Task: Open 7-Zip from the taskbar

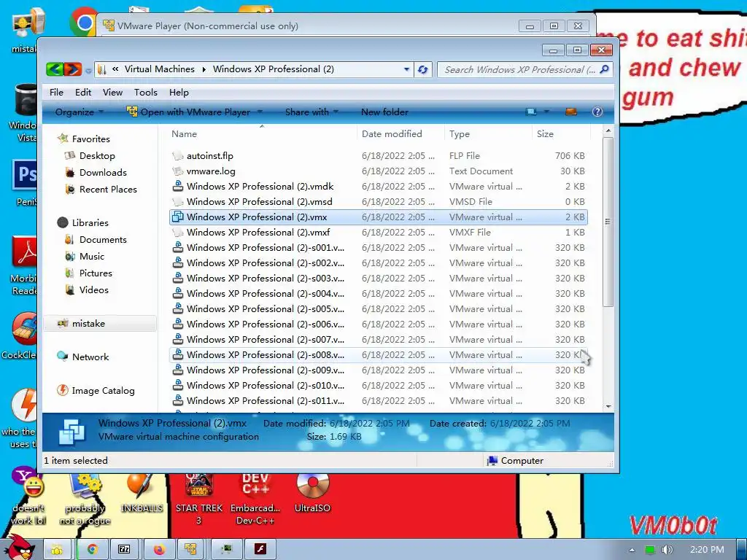Action: (124, 550)
